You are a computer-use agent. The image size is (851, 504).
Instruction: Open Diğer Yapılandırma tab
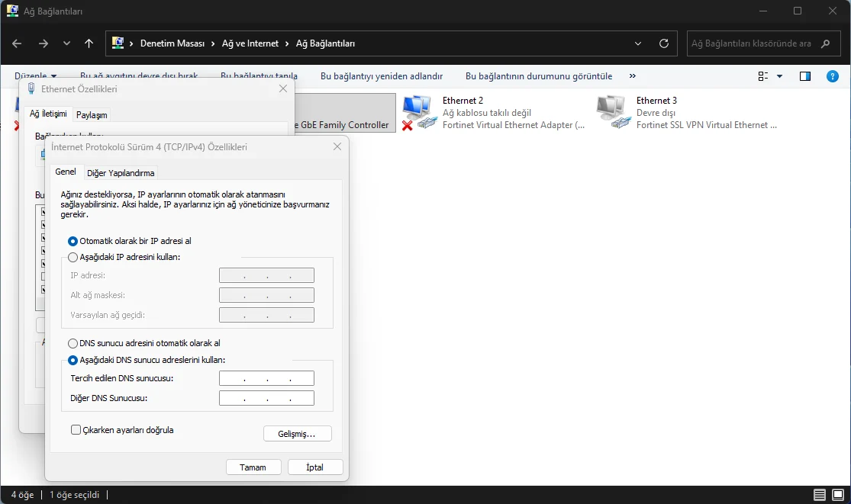click(121, 173)
